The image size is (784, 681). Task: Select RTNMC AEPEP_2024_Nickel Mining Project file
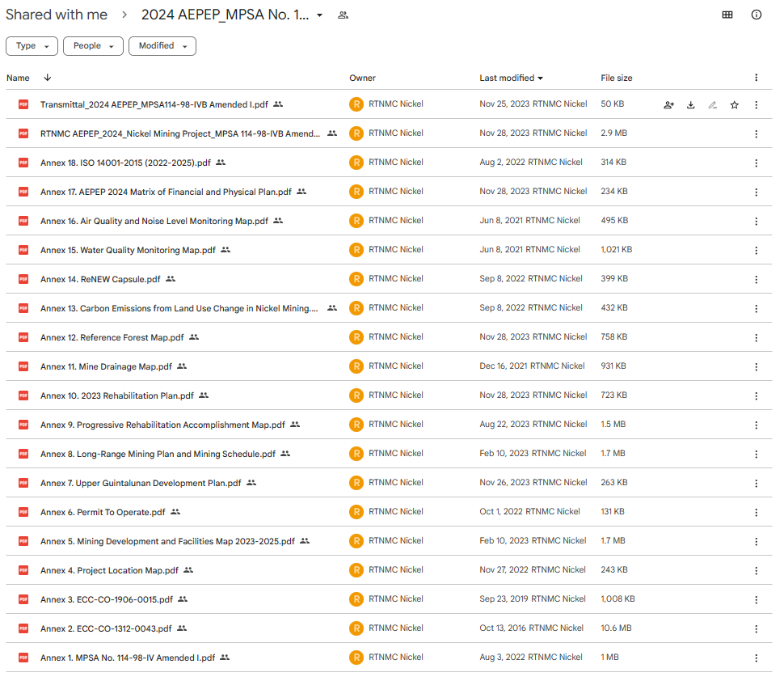point(180,133)
